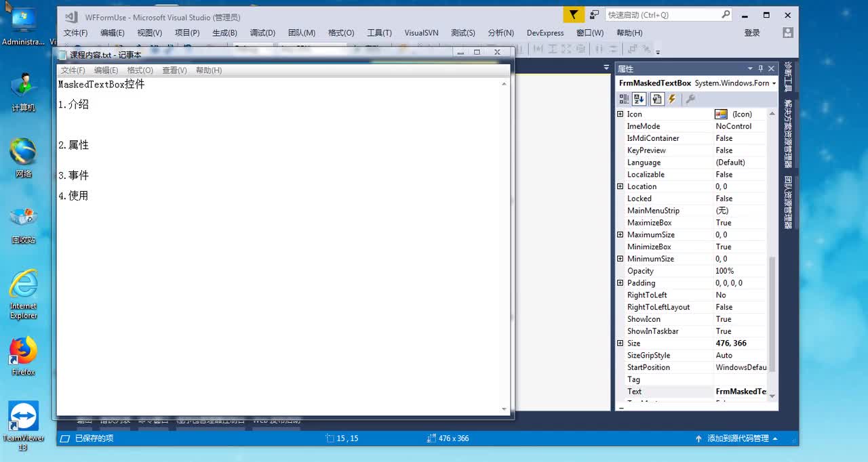Open the 查看(V) menu in Notepad
The height and width of the screenshot is (462, 868).
pos(174,70)
